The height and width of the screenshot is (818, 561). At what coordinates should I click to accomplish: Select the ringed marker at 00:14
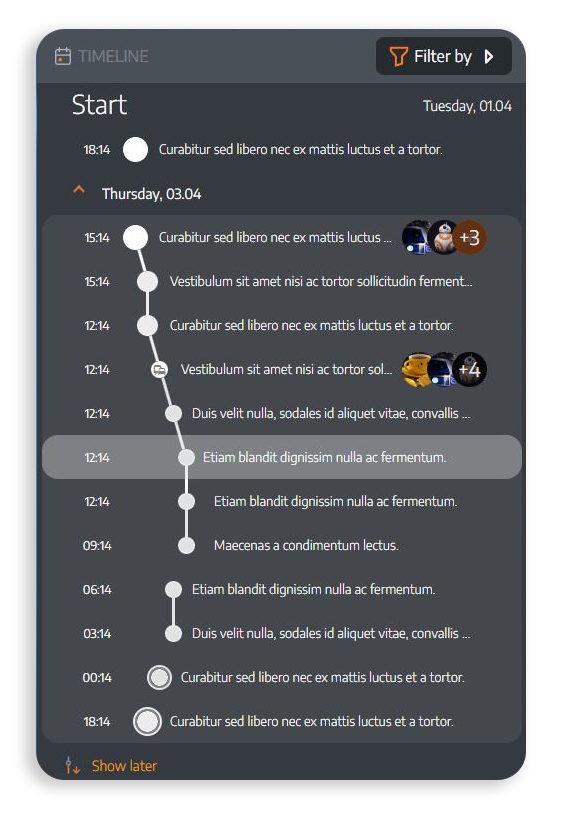point(159,678)
